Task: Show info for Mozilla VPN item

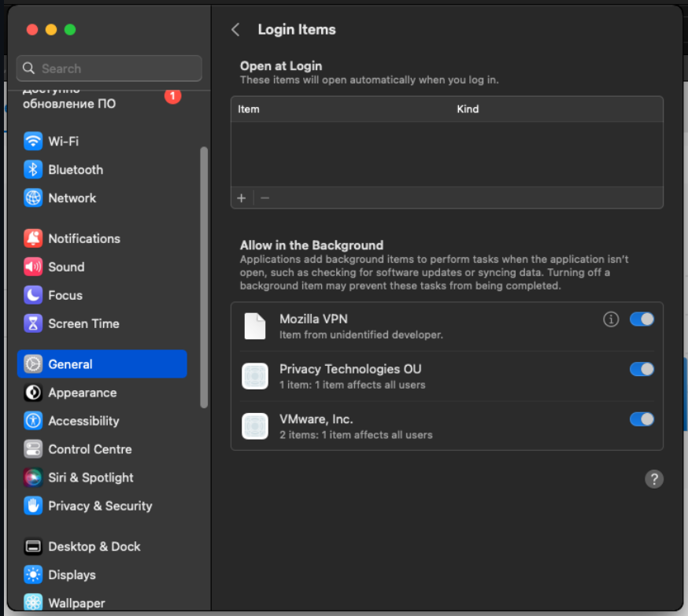Action: (x=611, y=319)
